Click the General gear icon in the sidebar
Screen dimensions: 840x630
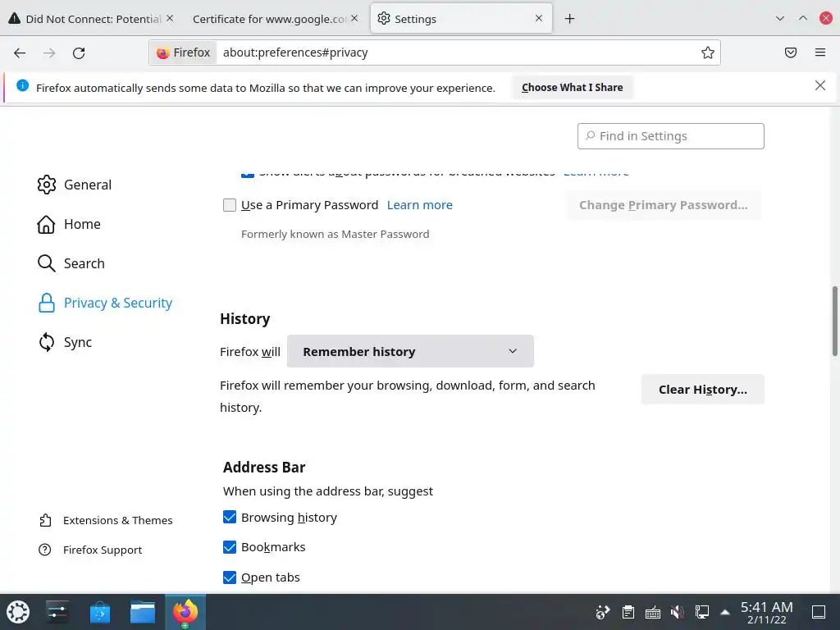click(x=47, y=185)
